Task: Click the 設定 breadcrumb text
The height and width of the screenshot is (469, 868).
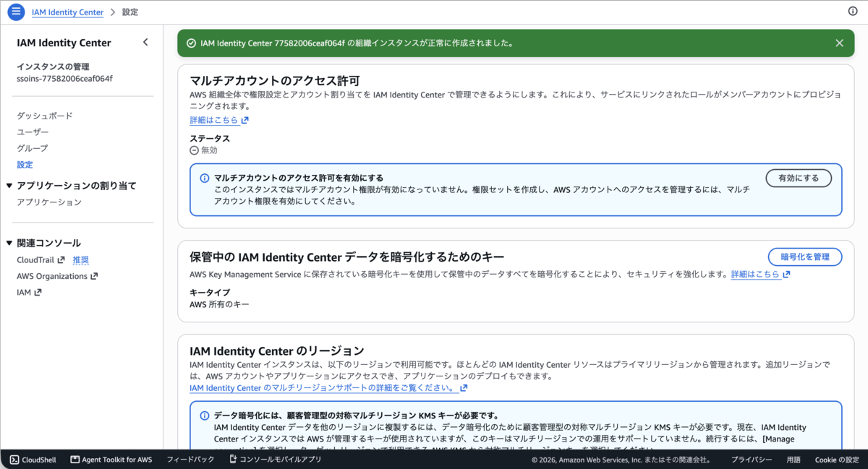Action: [130, 12]
